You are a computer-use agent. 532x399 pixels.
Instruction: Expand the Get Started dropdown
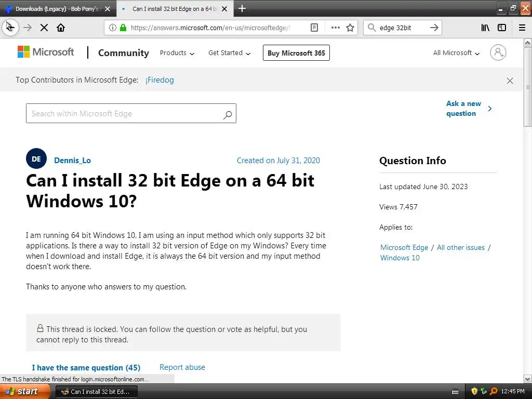click(229, 53)
